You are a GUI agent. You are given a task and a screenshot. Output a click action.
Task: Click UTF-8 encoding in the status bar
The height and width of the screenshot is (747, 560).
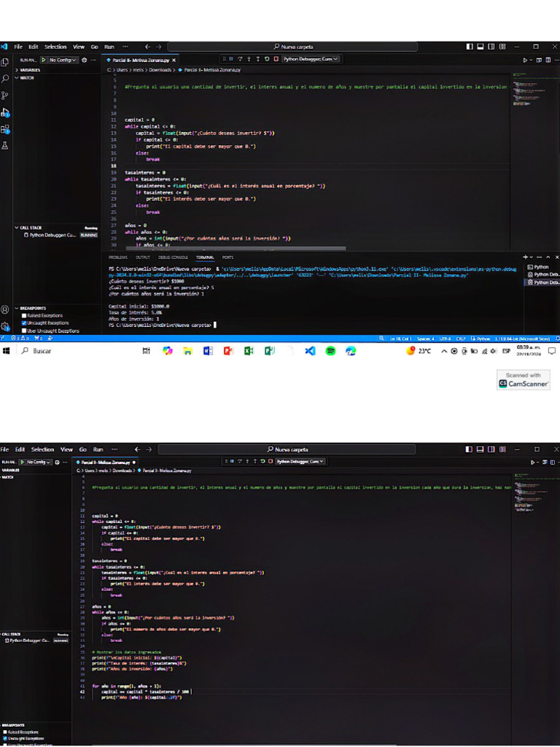click(444, 338)
